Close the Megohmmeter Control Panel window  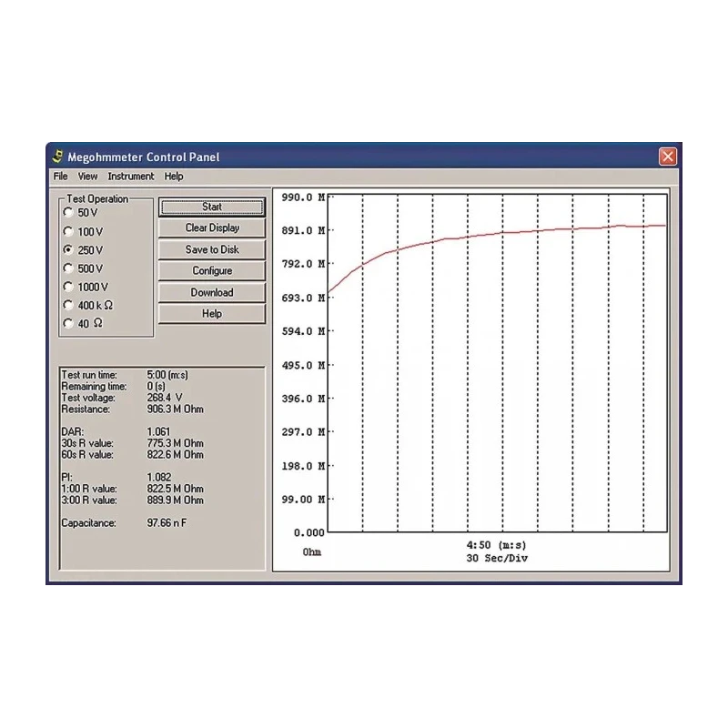click(667, 157)
